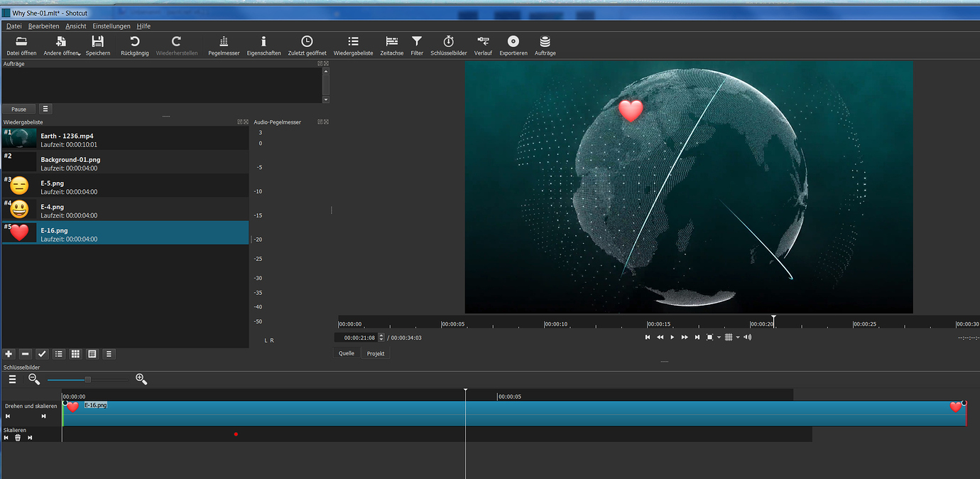
Task: Delete keyframe with Skalieren trash icon
Action: tap(18, 438)
